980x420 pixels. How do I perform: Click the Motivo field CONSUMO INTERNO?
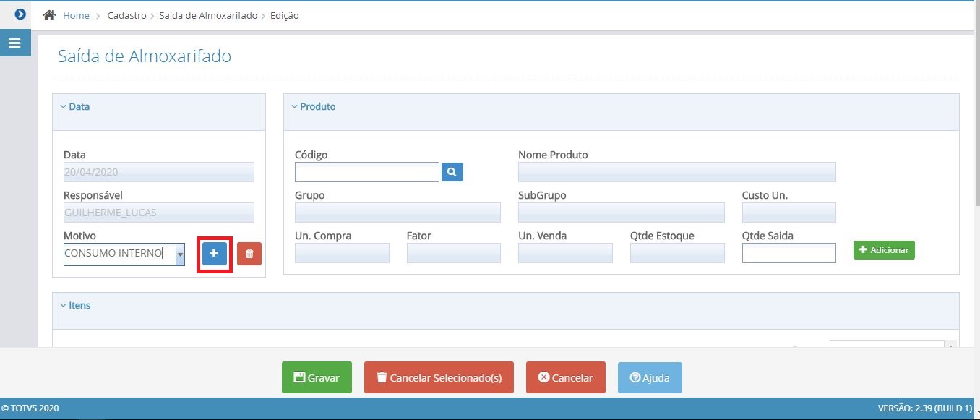click(119, 254)
